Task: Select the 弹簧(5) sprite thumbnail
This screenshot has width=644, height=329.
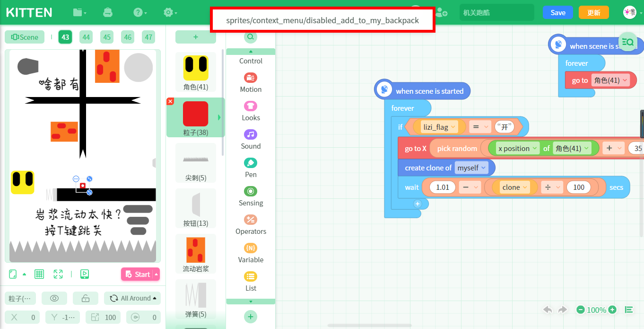Action: point(196,299)
